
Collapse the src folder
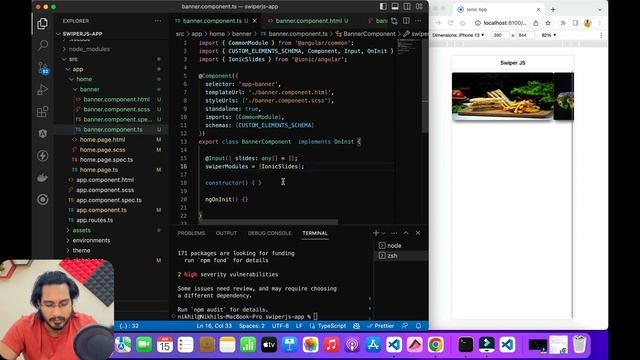point(110,59)
